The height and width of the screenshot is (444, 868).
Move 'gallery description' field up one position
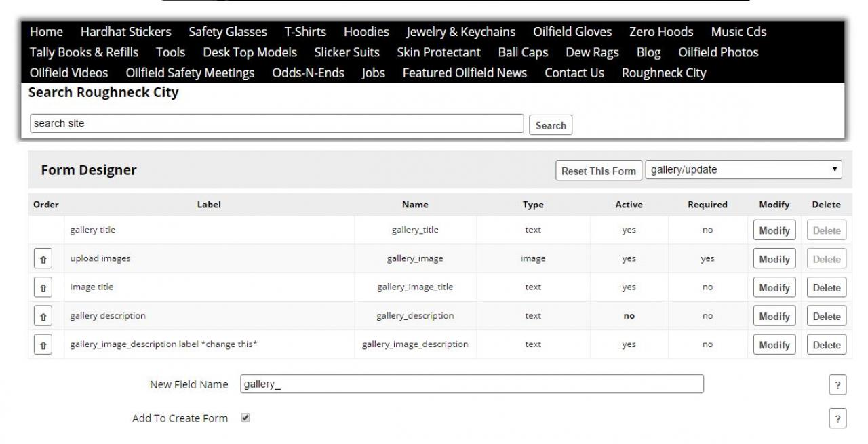point(43,316)
